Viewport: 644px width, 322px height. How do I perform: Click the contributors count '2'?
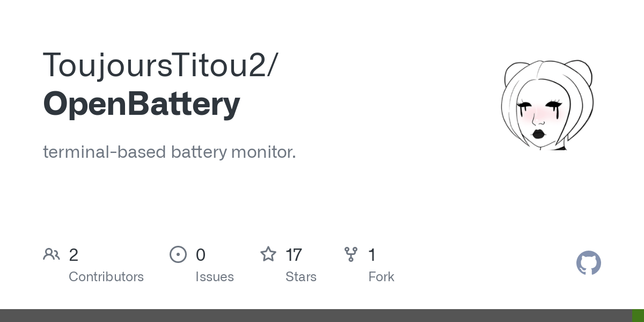coord(74,255)
